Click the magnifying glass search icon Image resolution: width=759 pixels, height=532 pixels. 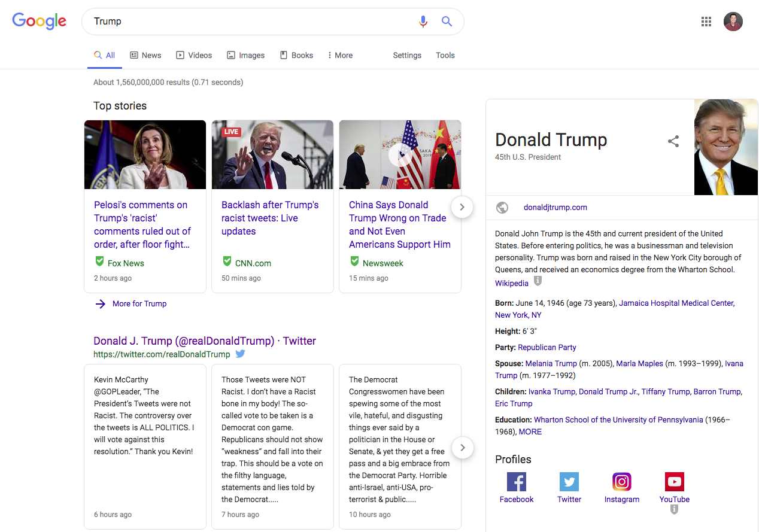[x=447, y=21]
